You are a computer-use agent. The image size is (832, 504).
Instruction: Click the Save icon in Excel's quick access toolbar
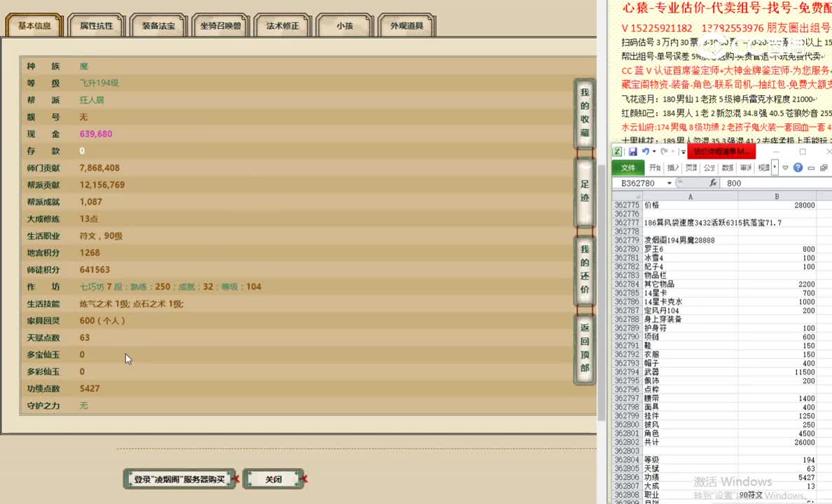coord(633,151)
